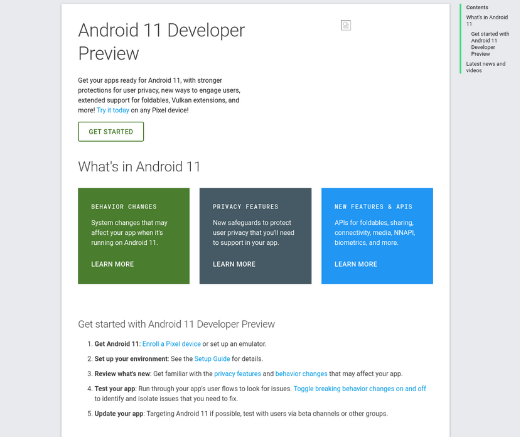Screen dimensions: 520x437
Task: Open the 'Try it today' link
Action: point(113,110)
